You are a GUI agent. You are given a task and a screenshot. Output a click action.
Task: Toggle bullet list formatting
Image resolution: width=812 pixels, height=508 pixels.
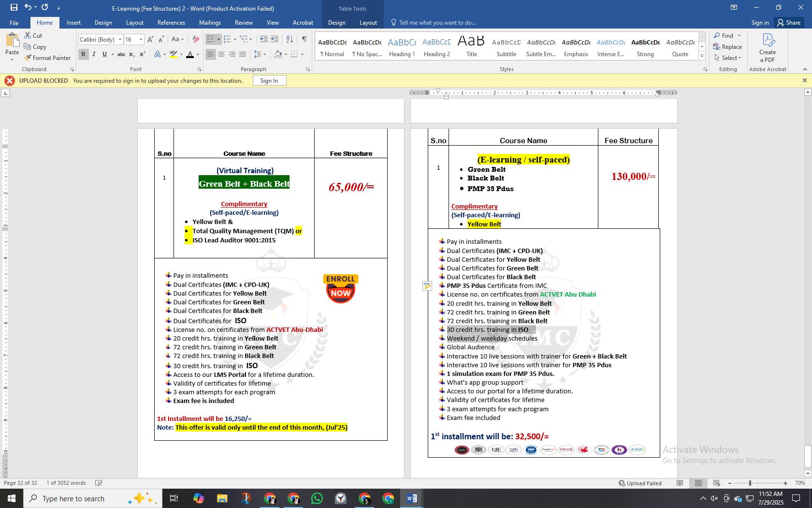pyautogui.click(x=210, y=39)
